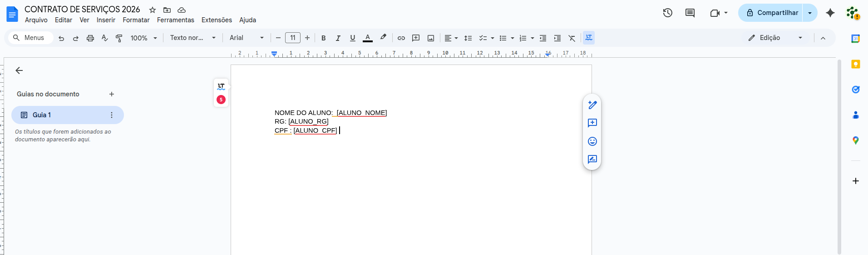Open the Arial font dropdown
Viewport: 868px width, 255px height.
[247, 38]
